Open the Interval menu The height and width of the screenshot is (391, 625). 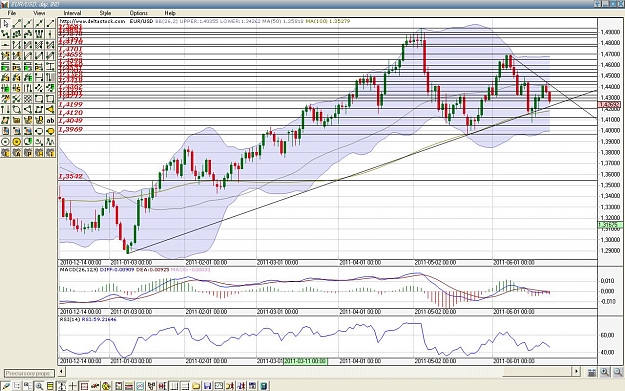click(72, 13)
